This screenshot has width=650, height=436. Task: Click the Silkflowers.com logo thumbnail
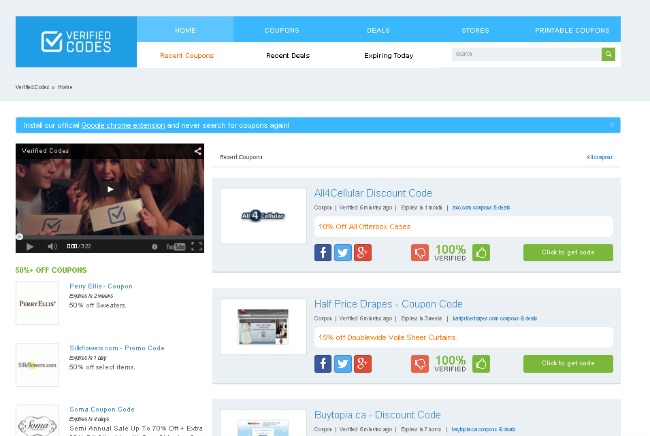37,365
